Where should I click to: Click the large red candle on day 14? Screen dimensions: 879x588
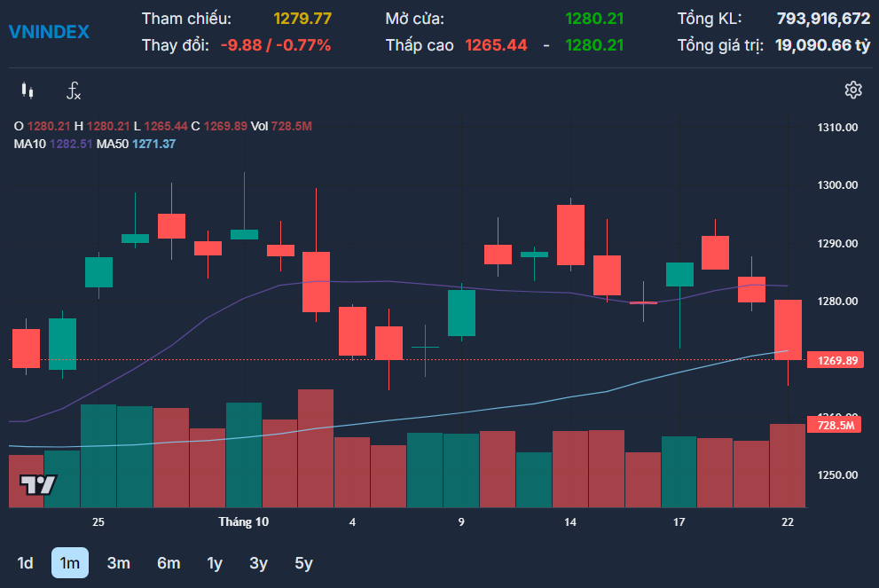(570, 235)
